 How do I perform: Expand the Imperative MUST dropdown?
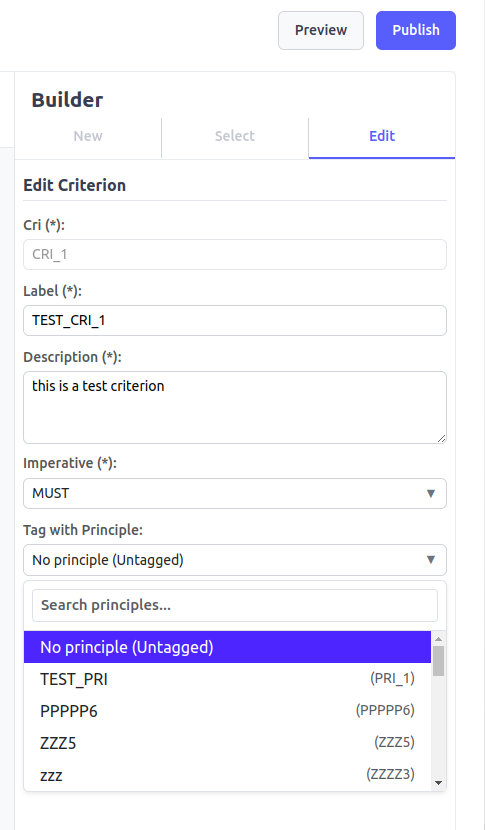tap(235, 493)
